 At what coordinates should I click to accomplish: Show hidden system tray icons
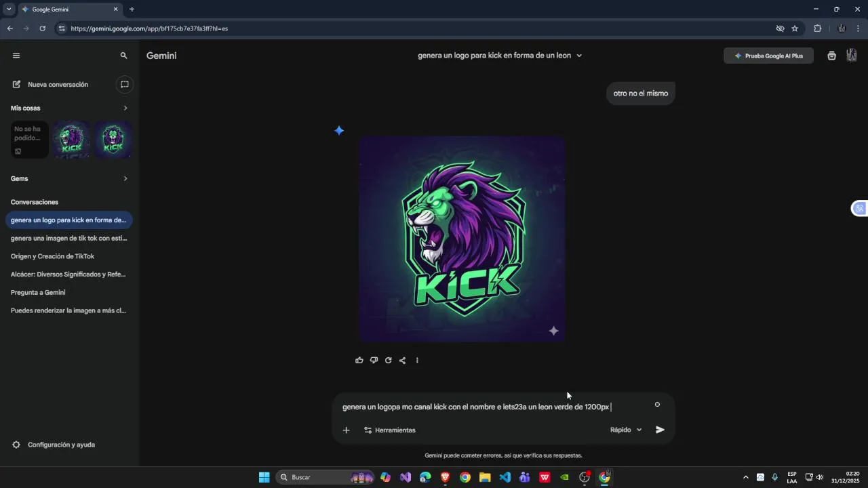[x=746, y=477]
